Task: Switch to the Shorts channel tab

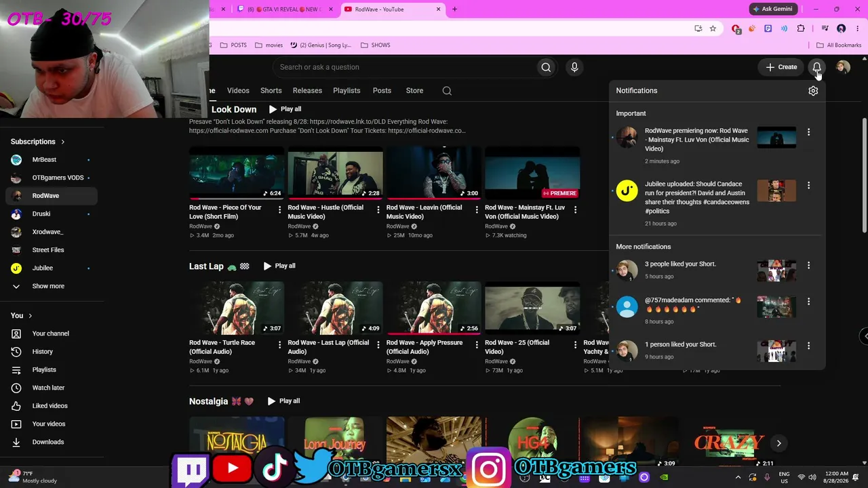Action: click(x=271, y=91)
